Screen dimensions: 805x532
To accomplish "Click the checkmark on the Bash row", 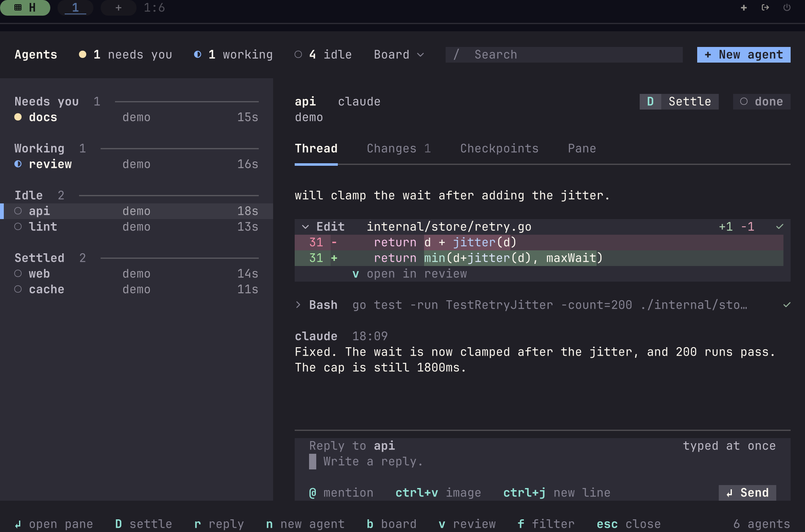I will coord(787,305).
